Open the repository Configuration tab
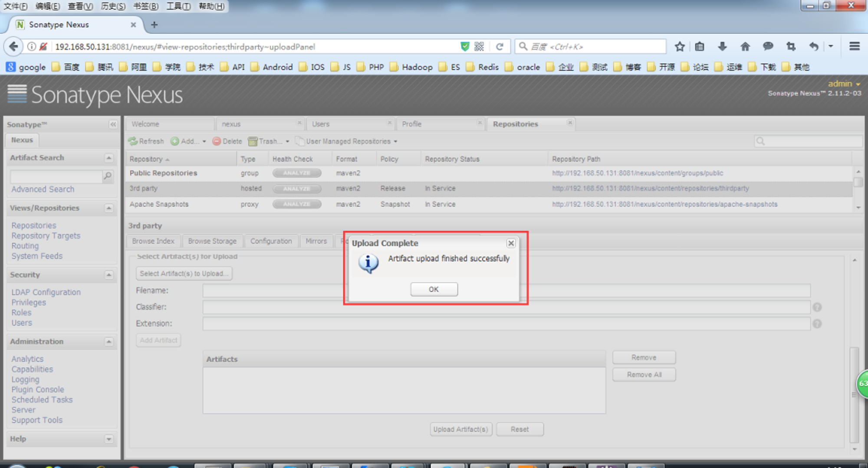This screenshot has width=868, height=468. 271,241
